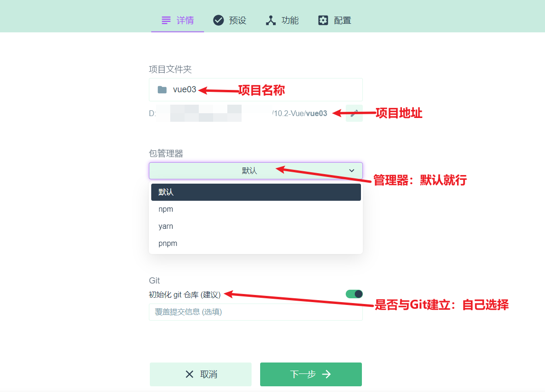This screenshot has width=545, height=392.
Task: Choose yarn from the list
Action: coord(256,226)
